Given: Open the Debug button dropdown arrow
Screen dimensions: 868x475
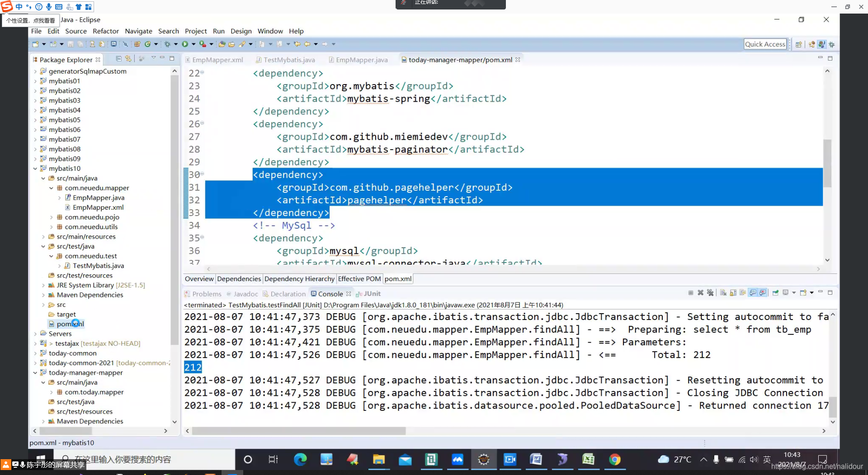Looking at the screenshot, I should (176, 44).
